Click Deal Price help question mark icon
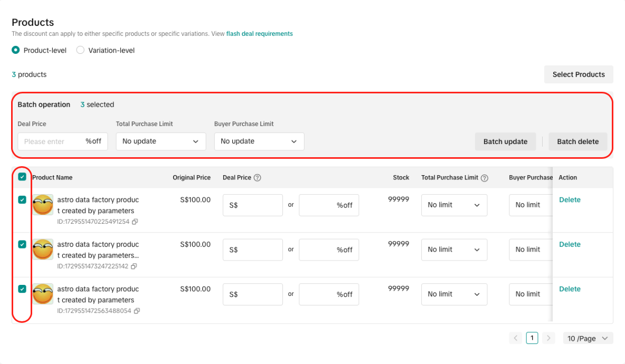 point(258,178)
